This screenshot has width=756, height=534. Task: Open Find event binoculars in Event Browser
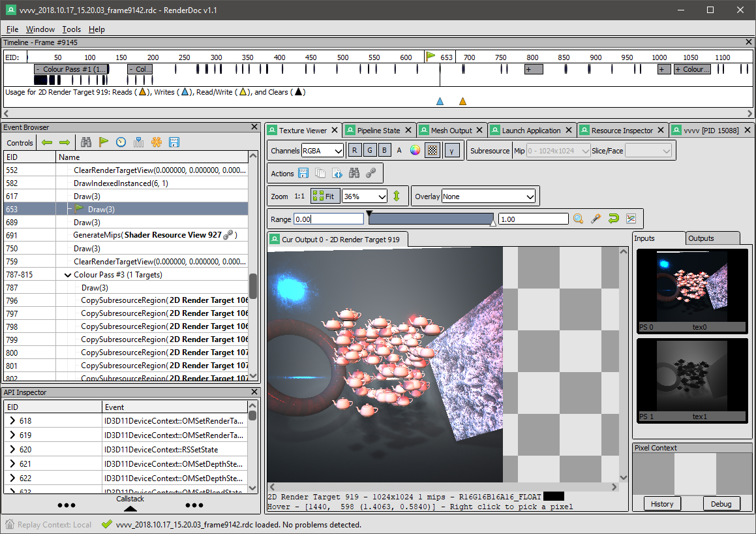[86, 142]
